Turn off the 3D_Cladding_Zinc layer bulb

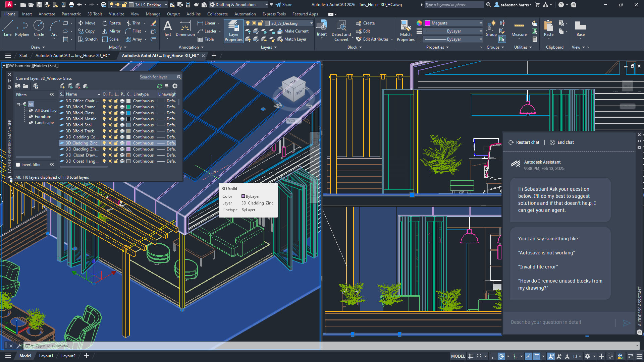click(x=104, y=143)
